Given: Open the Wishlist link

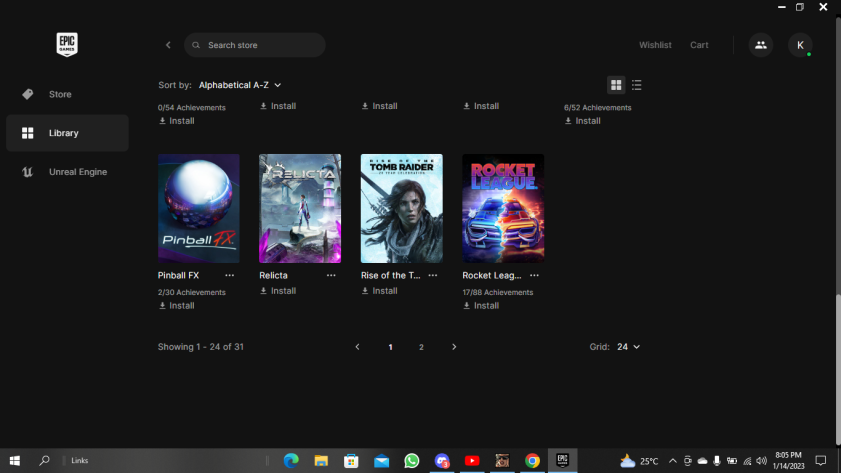Looking at the screenshot, I should point(655,45).
